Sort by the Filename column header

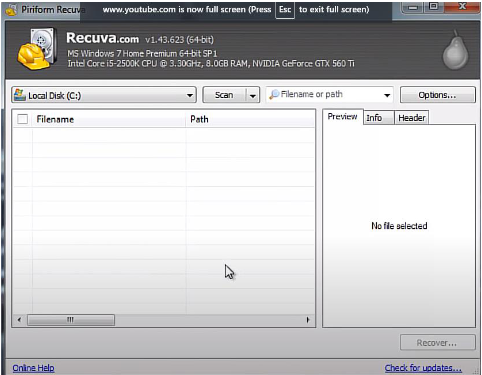coord(109,119)
